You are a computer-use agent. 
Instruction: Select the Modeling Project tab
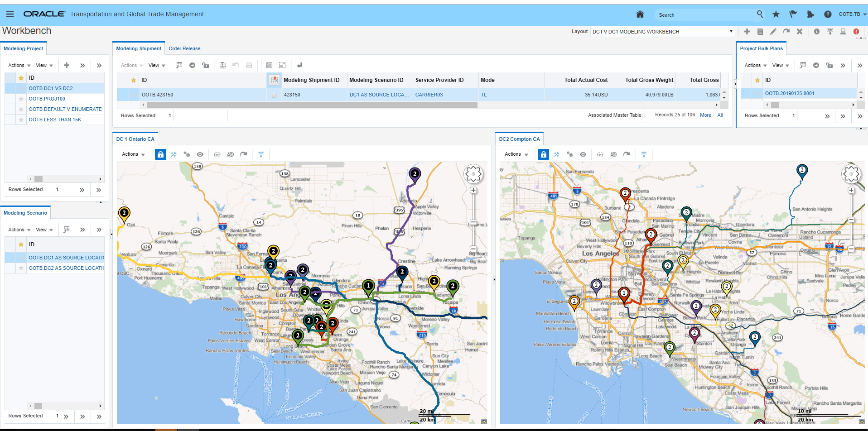pos(24,48)
